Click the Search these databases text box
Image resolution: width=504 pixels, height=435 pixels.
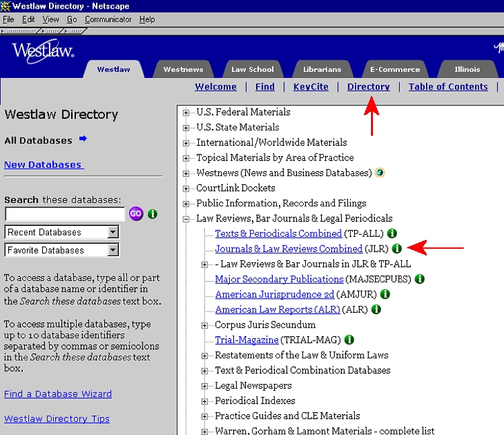[x=65, y=214]
